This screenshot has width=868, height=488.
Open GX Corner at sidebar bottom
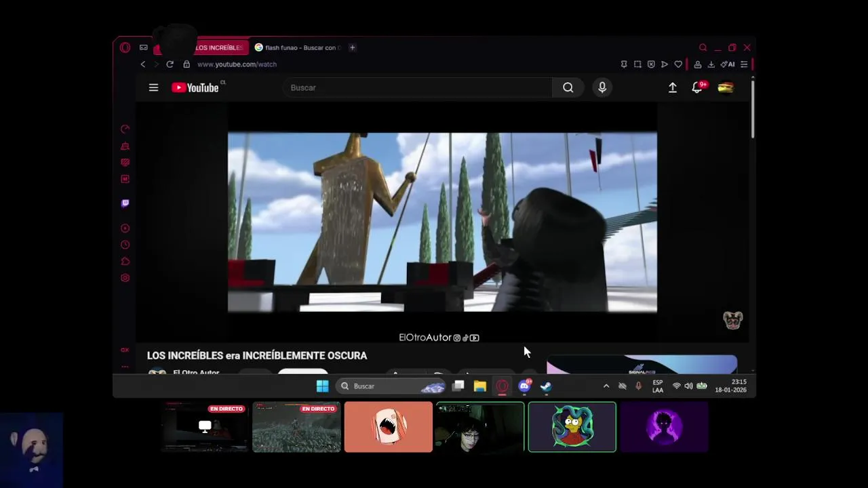click(x=125, y=350)
